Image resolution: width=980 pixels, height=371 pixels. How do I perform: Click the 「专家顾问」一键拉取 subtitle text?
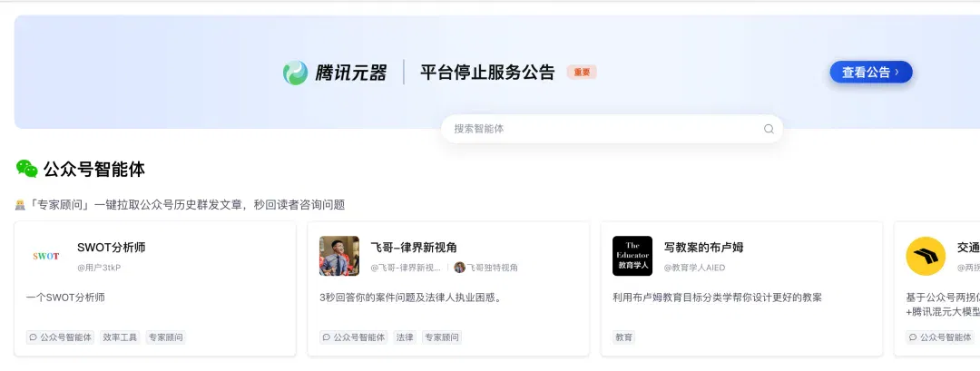186,205
